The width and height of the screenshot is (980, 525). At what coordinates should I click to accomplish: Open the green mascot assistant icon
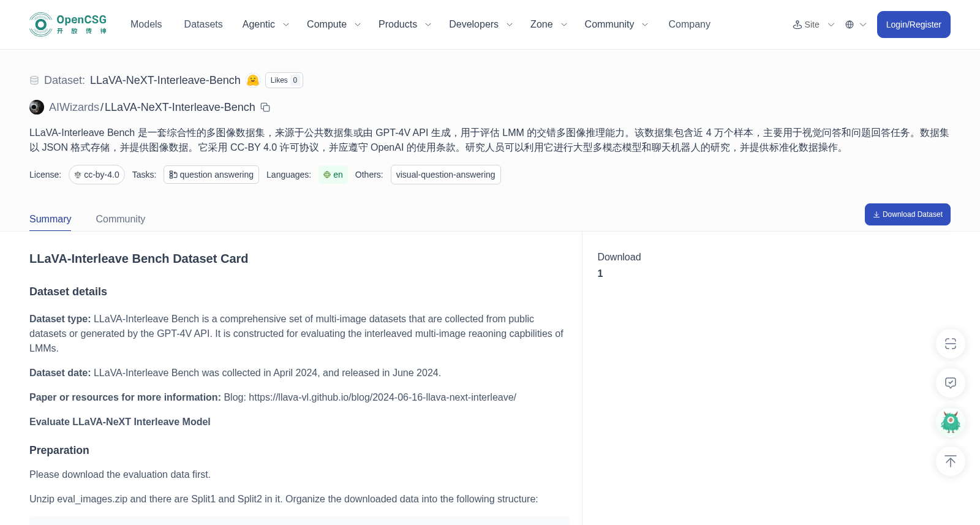[951, 422]
